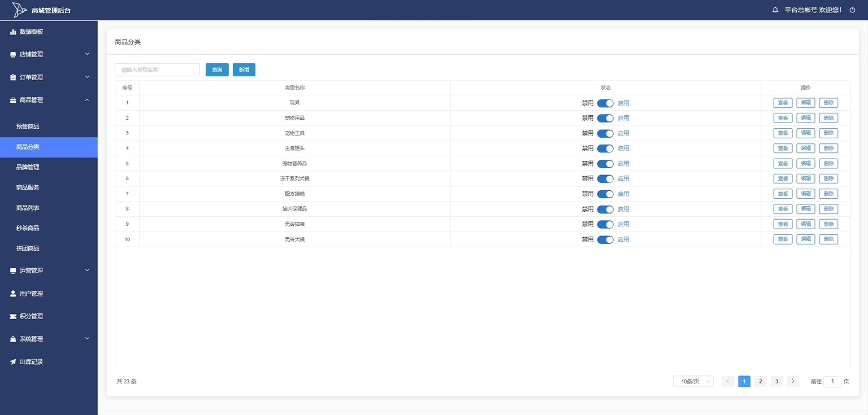Click the 运营管理 monitor icon

click(x=13, y=271)
